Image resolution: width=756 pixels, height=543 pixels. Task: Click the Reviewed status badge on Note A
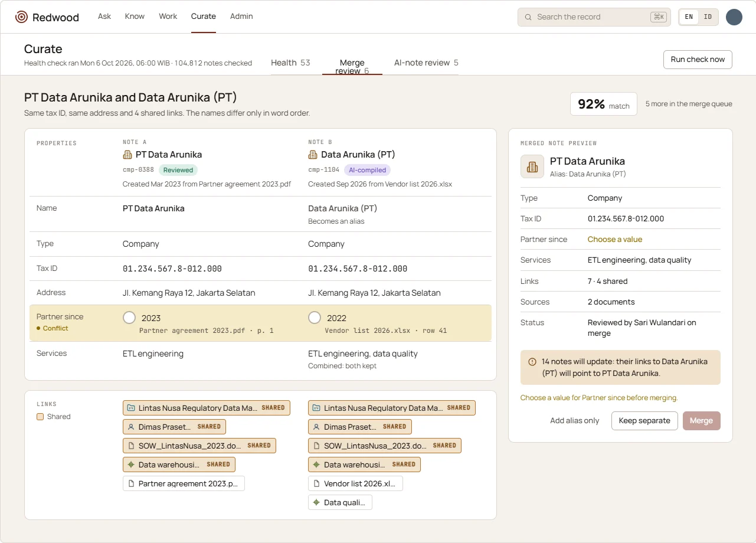click(178, 170)
